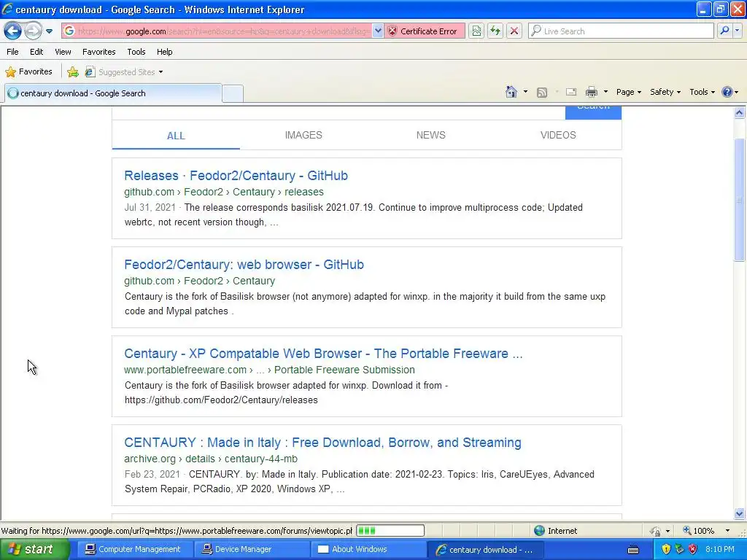This screenshot has height=560, width=747.
Task: Open the Tools menu in menu bar
Action: 136,52
